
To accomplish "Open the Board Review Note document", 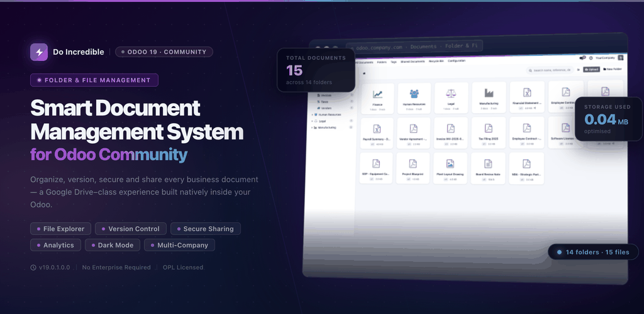I will pyautogui.click(x=488, y=168).
